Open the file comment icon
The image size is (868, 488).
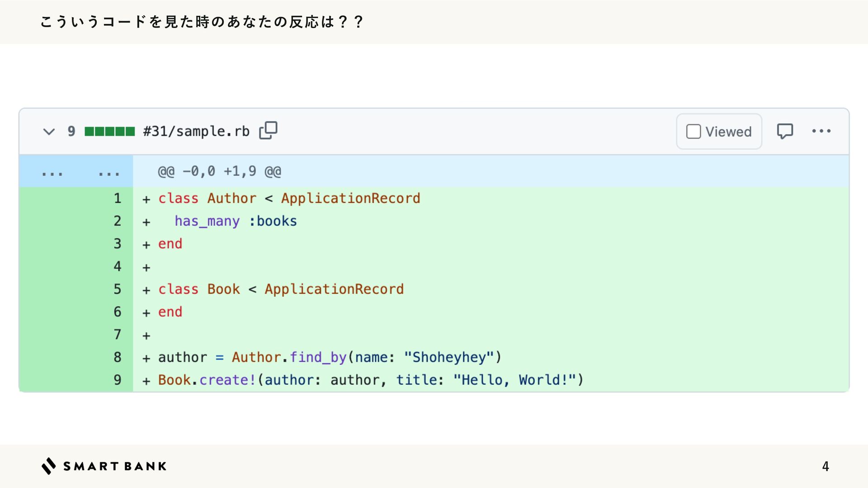(x=785, y=131)
